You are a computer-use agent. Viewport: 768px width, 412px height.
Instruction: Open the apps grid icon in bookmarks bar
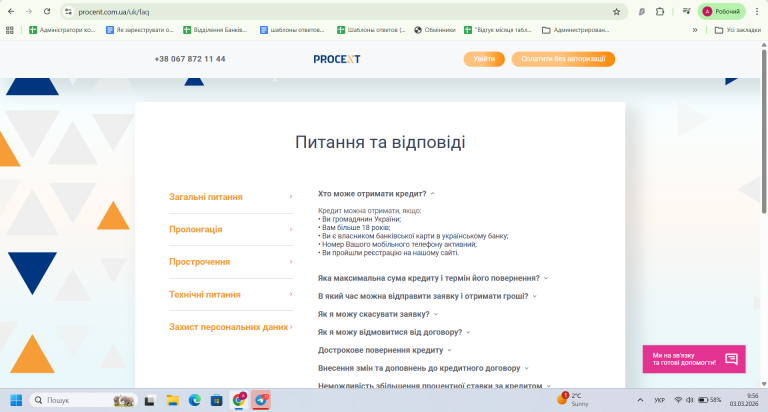(10, 30)
